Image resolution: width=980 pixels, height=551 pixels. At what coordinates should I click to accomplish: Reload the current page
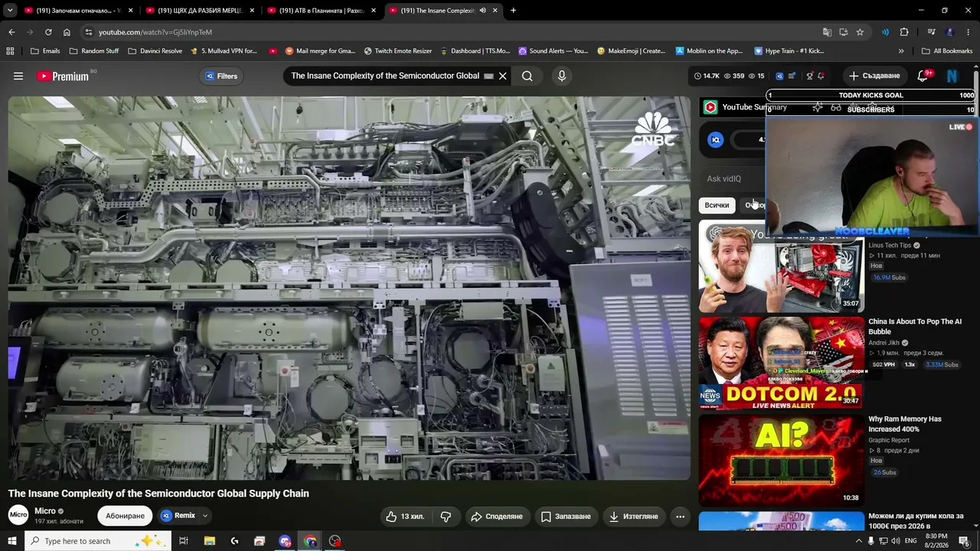48,32
